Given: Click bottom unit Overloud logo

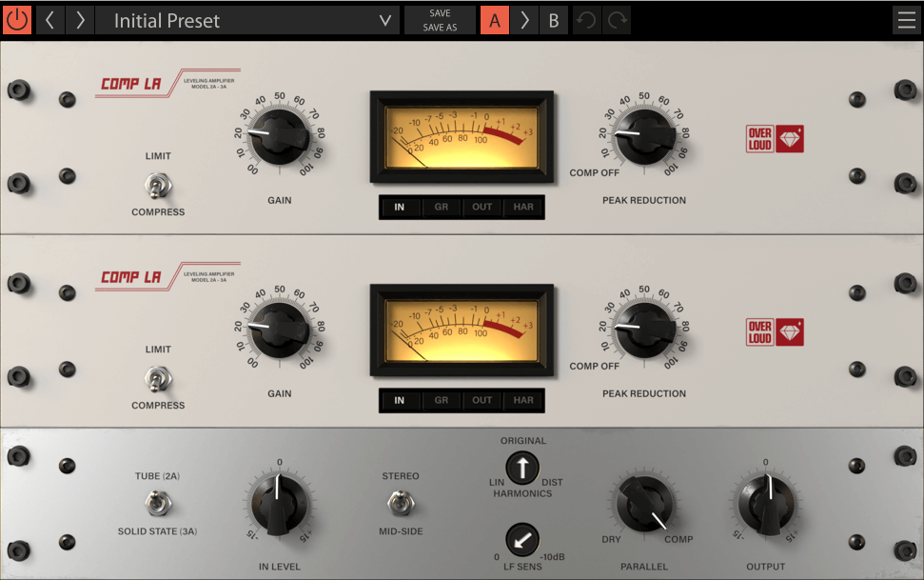Looking at the screenshot, I should 775,332.
